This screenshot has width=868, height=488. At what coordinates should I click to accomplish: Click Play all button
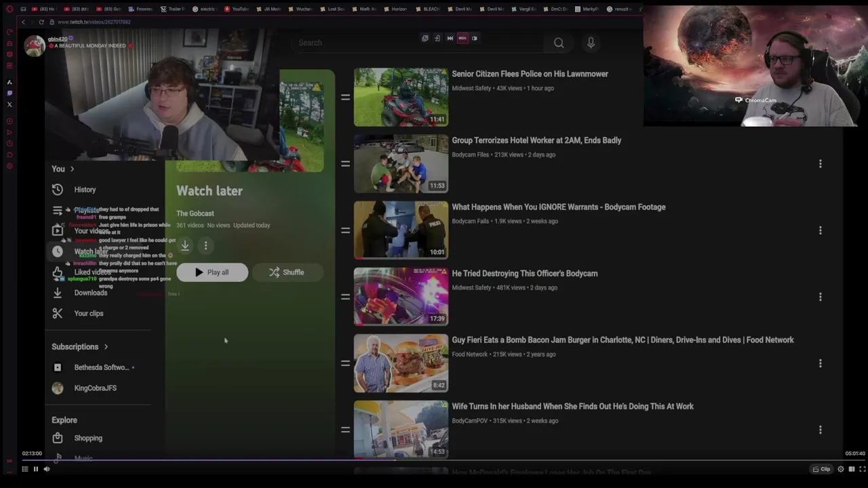coord(212,272)
